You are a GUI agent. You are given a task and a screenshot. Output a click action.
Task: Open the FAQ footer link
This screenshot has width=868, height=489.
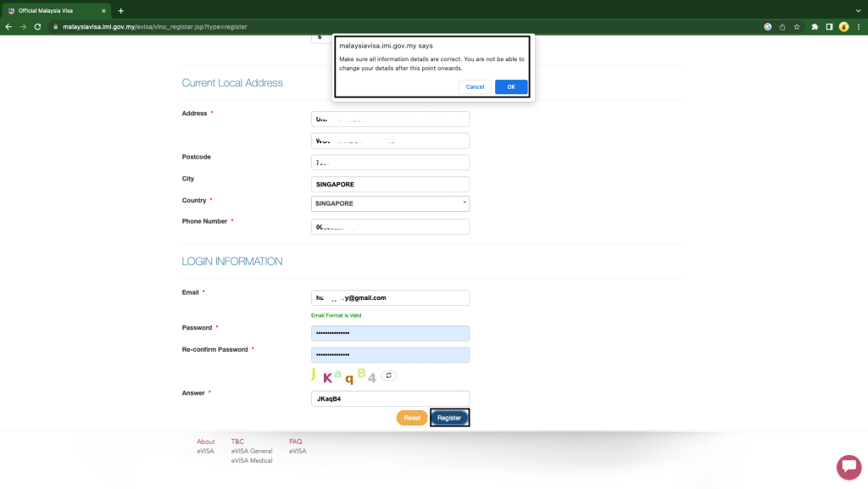(296, 442)
